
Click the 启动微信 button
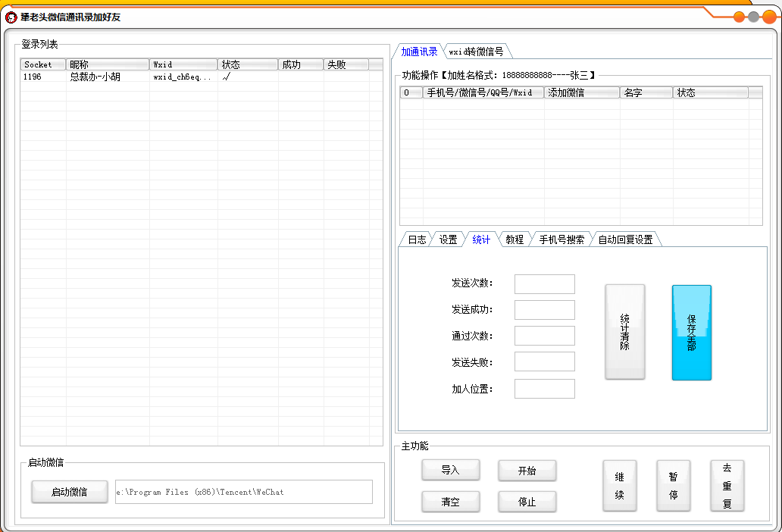70,492
